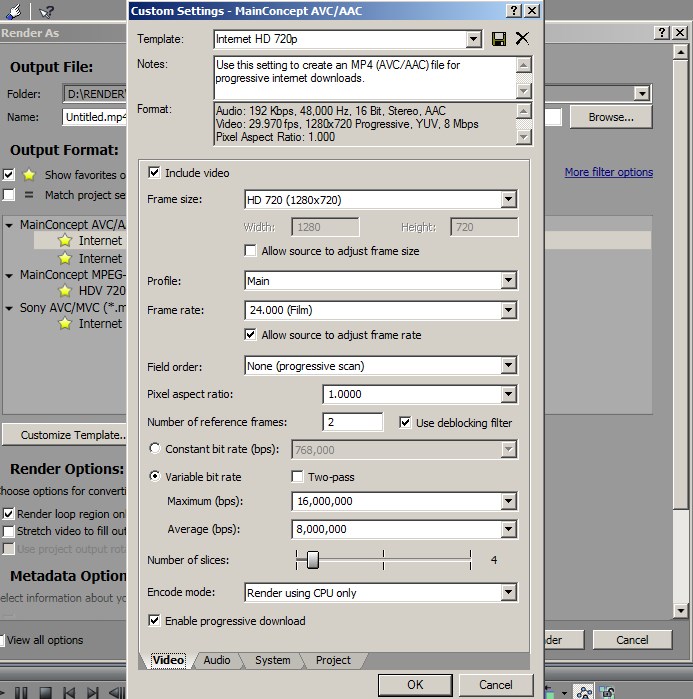Click the Format box scroll down arrow
693x699 pixels.
click(524, 137)
